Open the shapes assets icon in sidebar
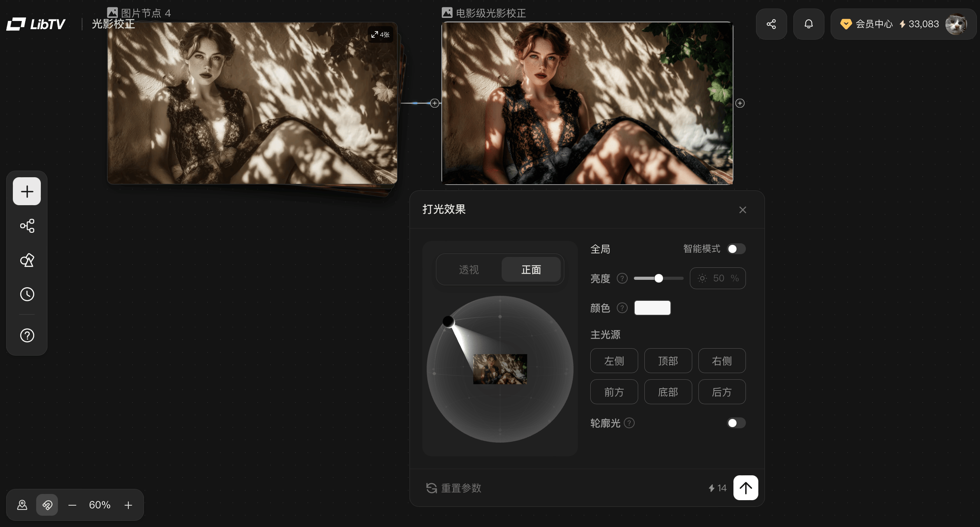Screen dimensions: 980x527 coord(27,260)
